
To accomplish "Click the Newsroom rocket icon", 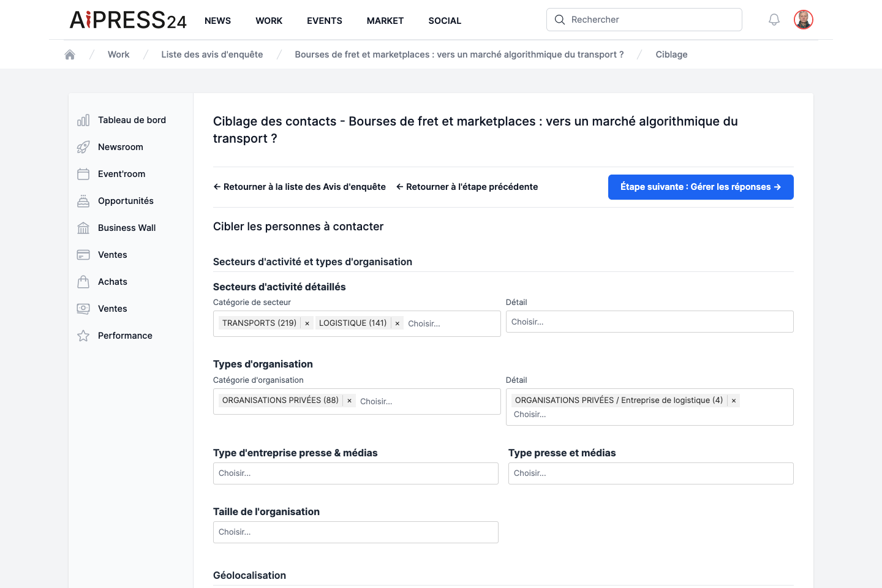I will (83, 147).
